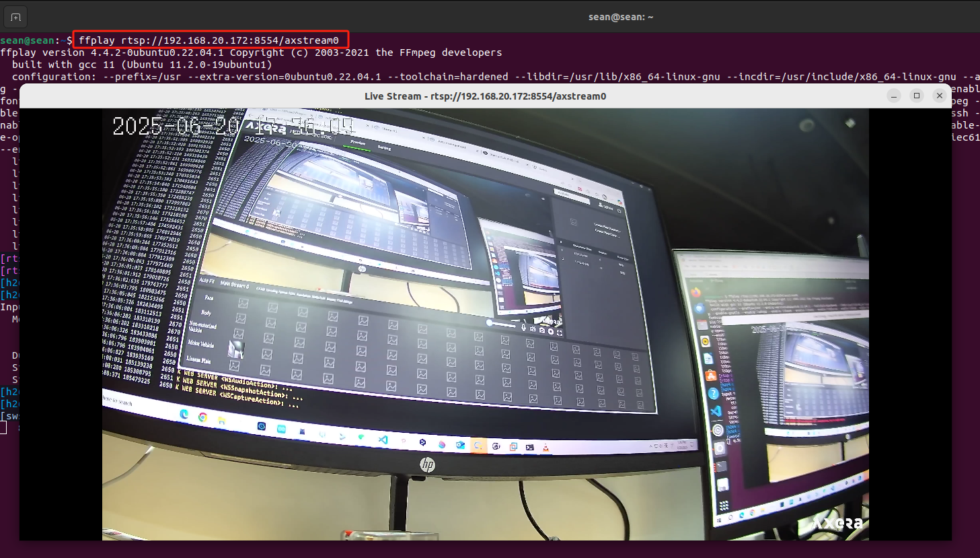This screenshot has height=558, width=980.
Task: Open a new terminal tab
Action: pos(15,17)
